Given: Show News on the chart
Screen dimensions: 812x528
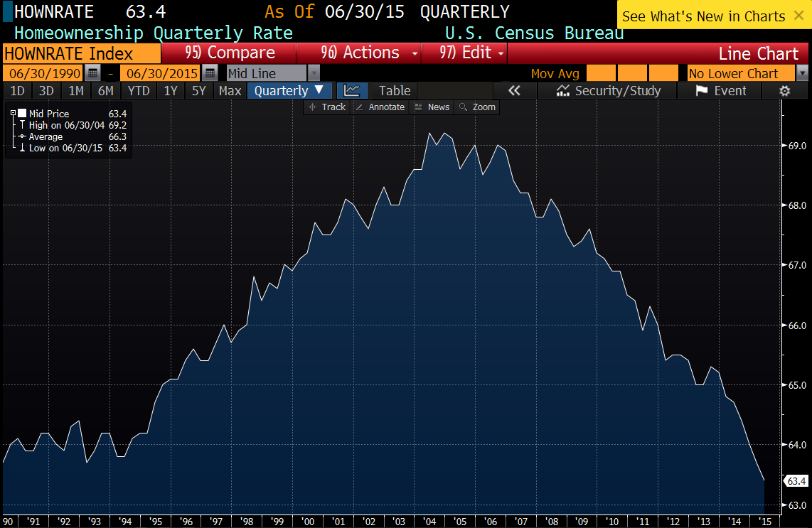Looking at the screenshot, I should point(432,107).
